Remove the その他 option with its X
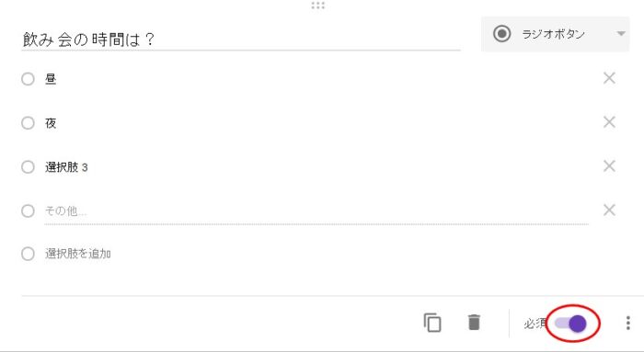 coord(609,210)
